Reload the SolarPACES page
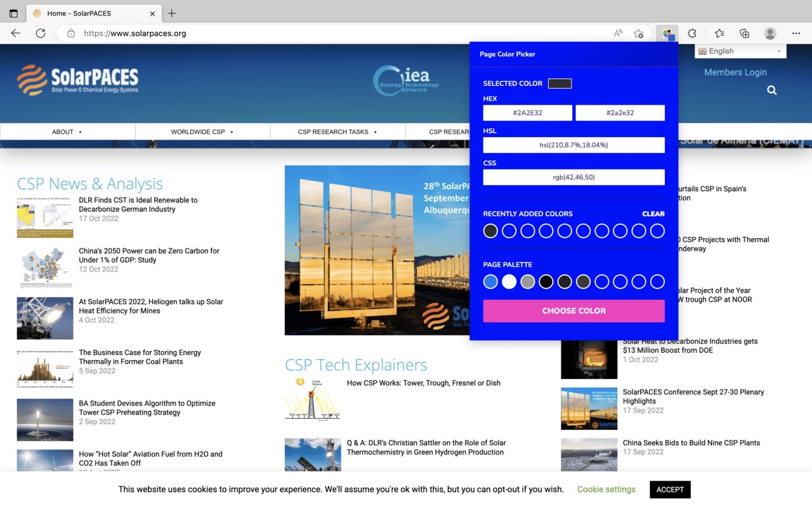The image size is (812, 508). coord(41,33)
